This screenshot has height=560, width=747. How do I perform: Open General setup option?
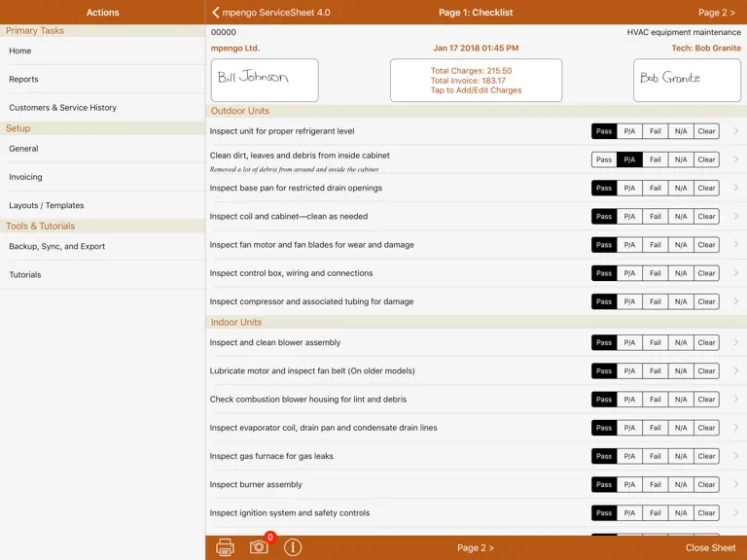[102, 149]
